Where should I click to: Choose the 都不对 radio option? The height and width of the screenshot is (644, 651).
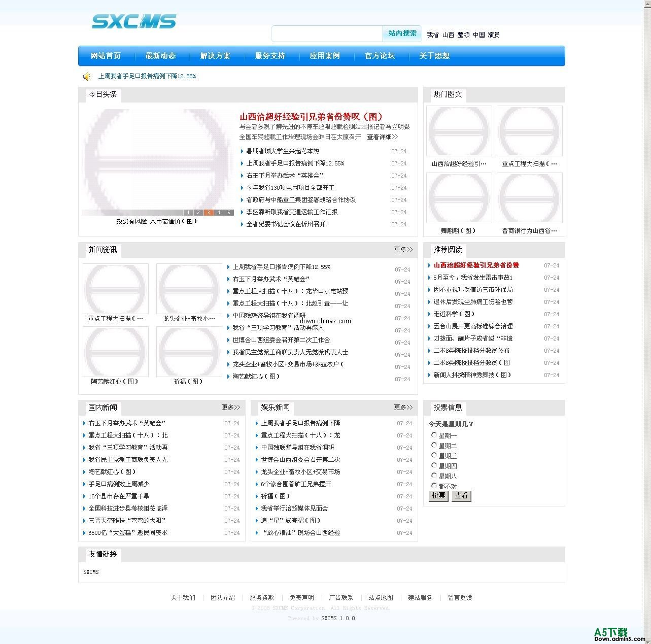click(434, 486)
